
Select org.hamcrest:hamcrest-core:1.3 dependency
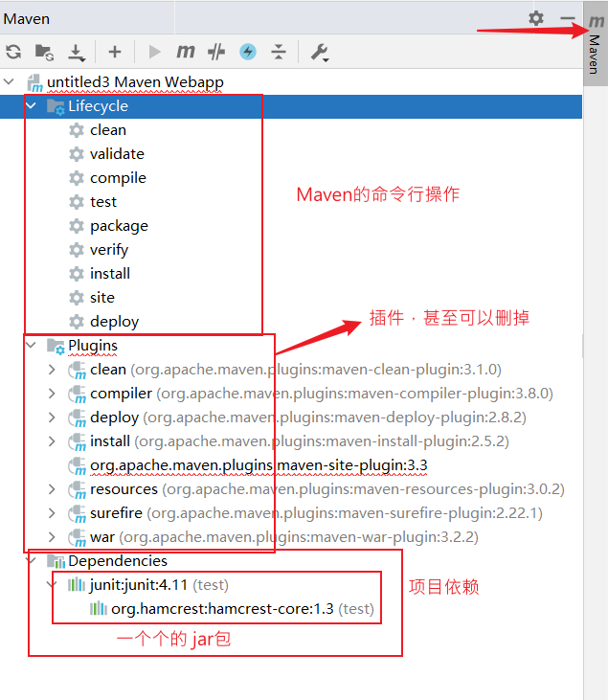pyautogui.click(x=222, y=608)
